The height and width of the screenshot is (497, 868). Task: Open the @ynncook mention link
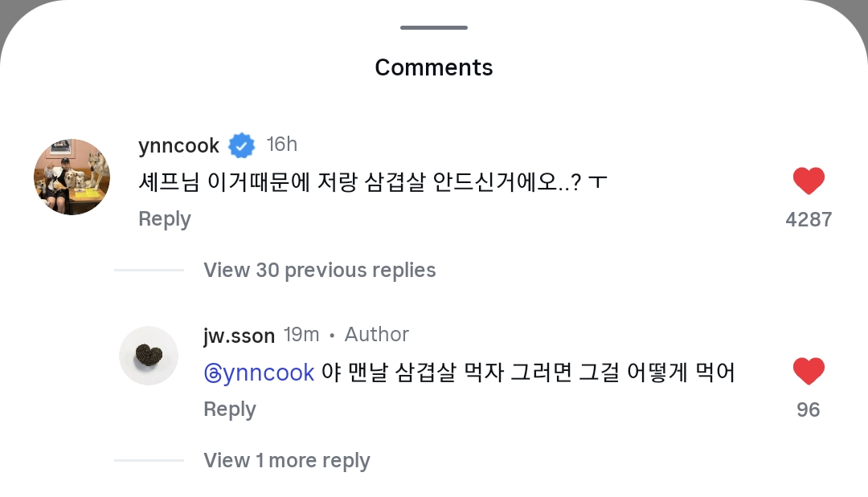pos(259,373)
